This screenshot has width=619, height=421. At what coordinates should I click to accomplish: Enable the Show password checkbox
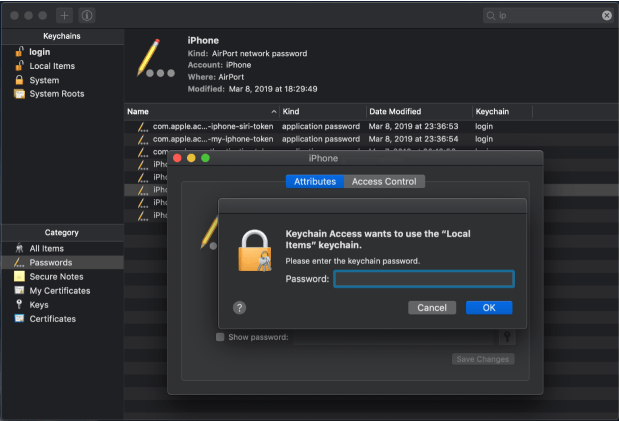coord(220,337)
